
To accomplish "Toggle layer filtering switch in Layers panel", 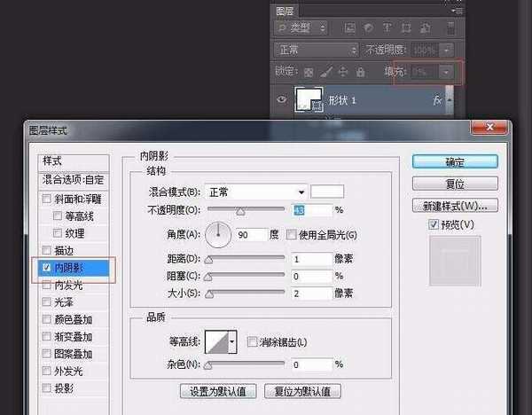I will click(450, 28).
